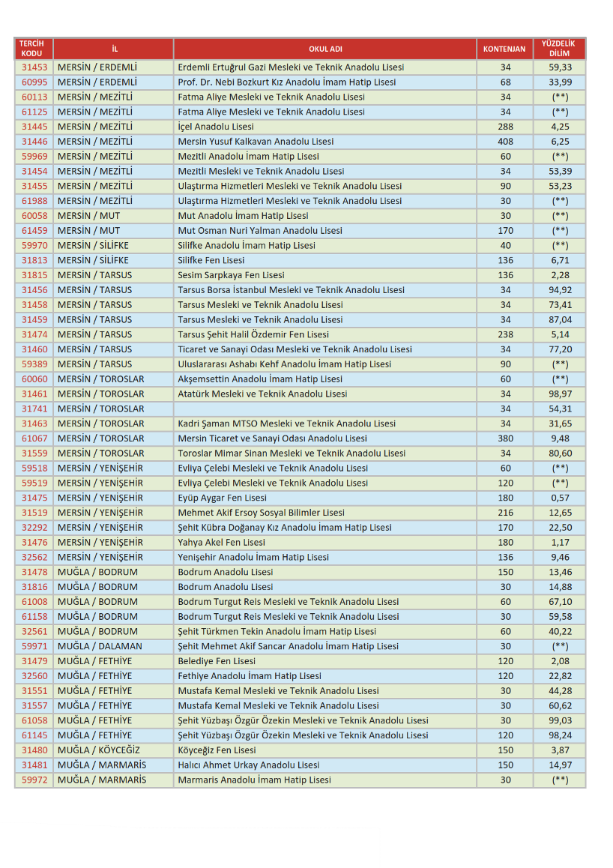
Task: Click İçel Anadolu Lisesi
Action: [x=216, y=127]
